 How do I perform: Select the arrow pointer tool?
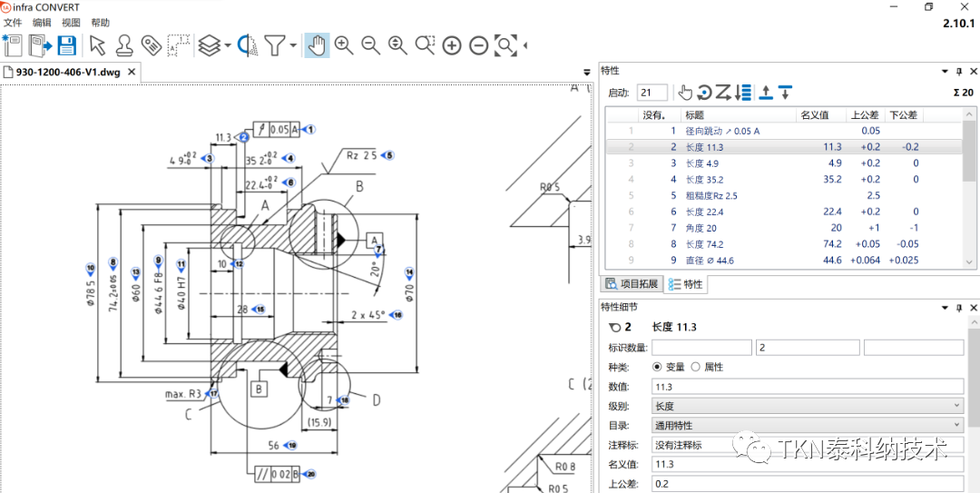(x=97, y=45)
